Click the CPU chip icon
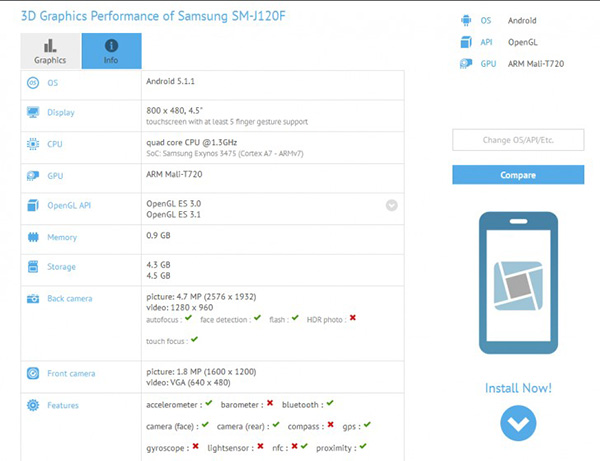The image size is (600, 461). point(33,144)
